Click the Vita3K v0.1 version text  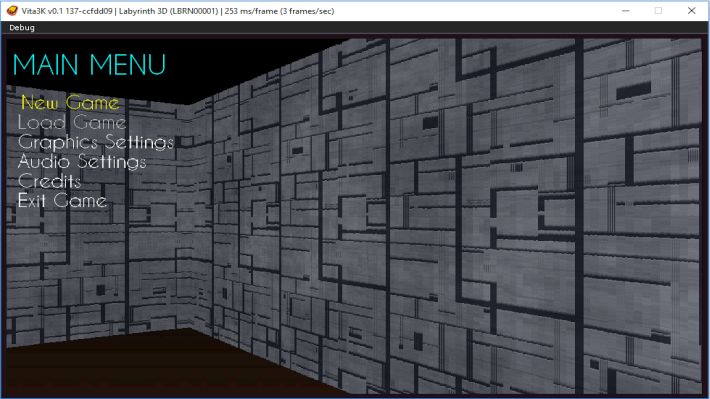[43, 11]
